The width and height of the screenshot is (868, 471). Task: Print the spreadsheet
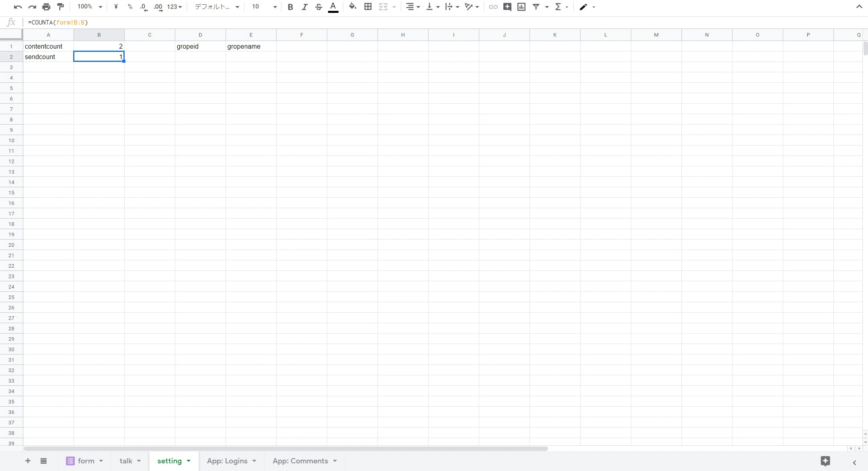(46, 7)
